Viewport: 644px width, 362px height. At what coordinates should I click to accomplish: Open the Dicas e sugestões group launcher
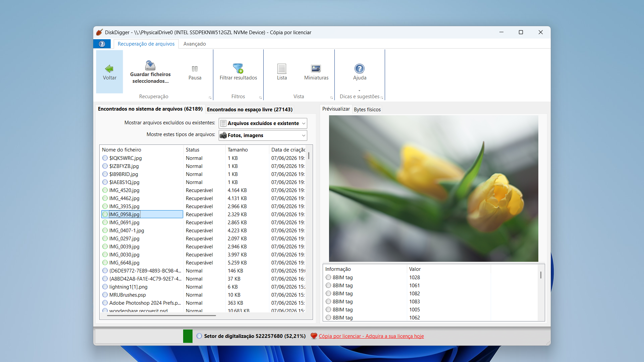pyautogui.click(x=382, y=98)
